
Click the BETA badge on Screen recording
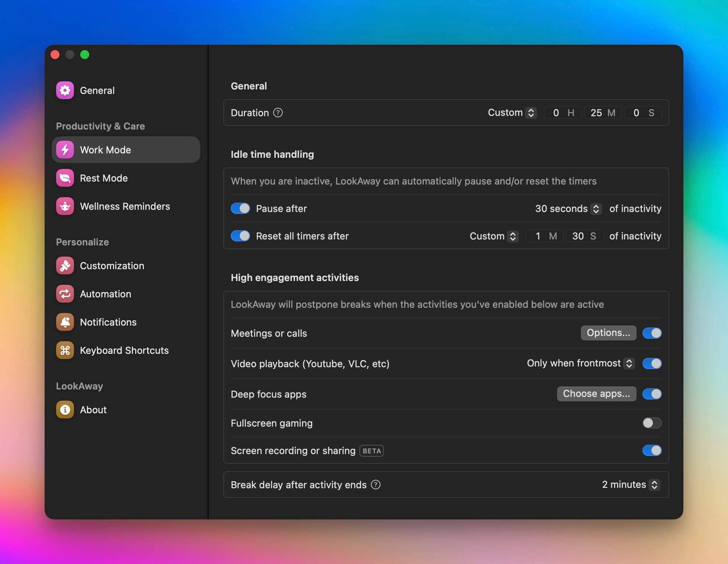click(372, 451)
